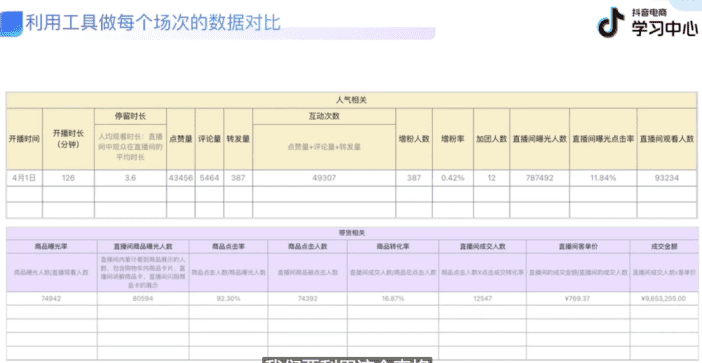Click the 增粉人数 column header
The image size is (702, 363).
(x=414, y=139)
